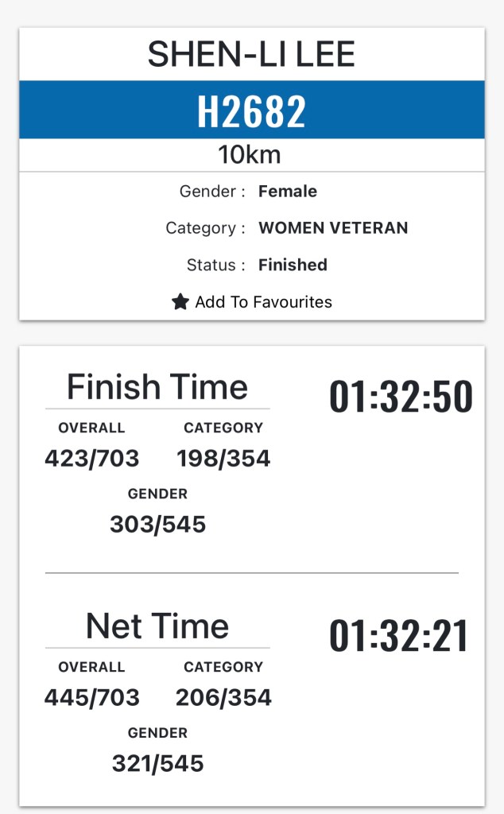Viewport: 504px width, 814px height.
Task: Select finish overall rank 423/703
Action: (x=91, y=459)
